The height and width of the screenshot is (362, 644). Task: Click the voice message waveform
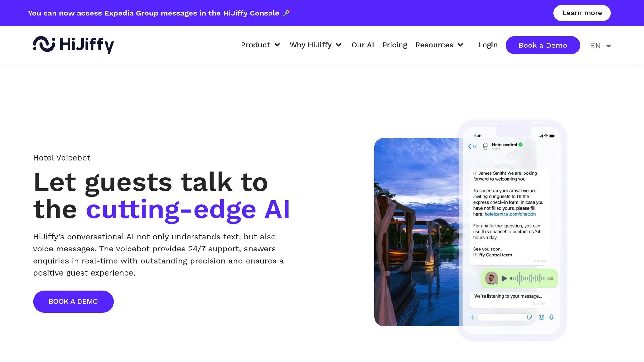pyautogui.click(x=527, y=278)
